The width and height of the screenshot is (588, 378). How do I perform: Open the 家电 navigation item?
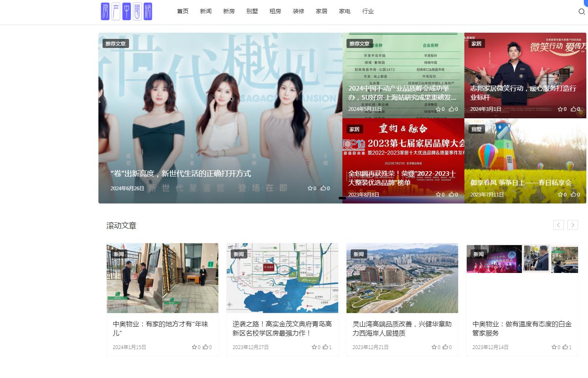(345, 11)
